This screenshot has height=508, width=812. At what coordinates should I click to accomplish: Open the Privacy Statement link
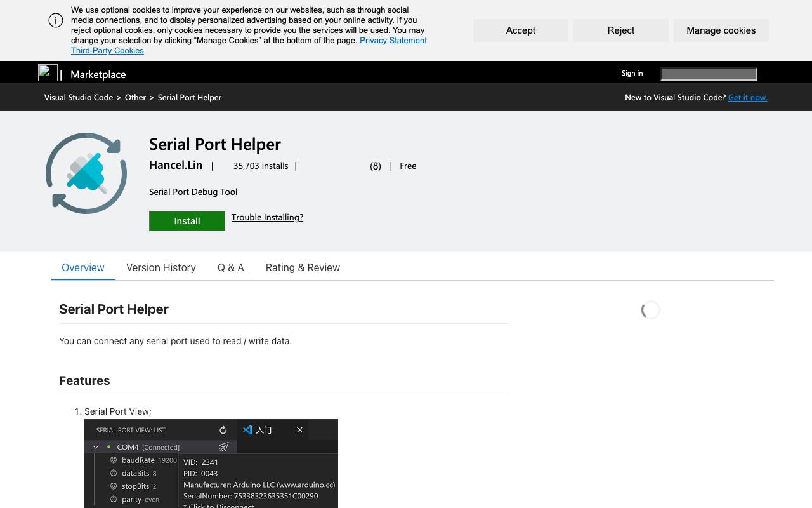[393, 41]
